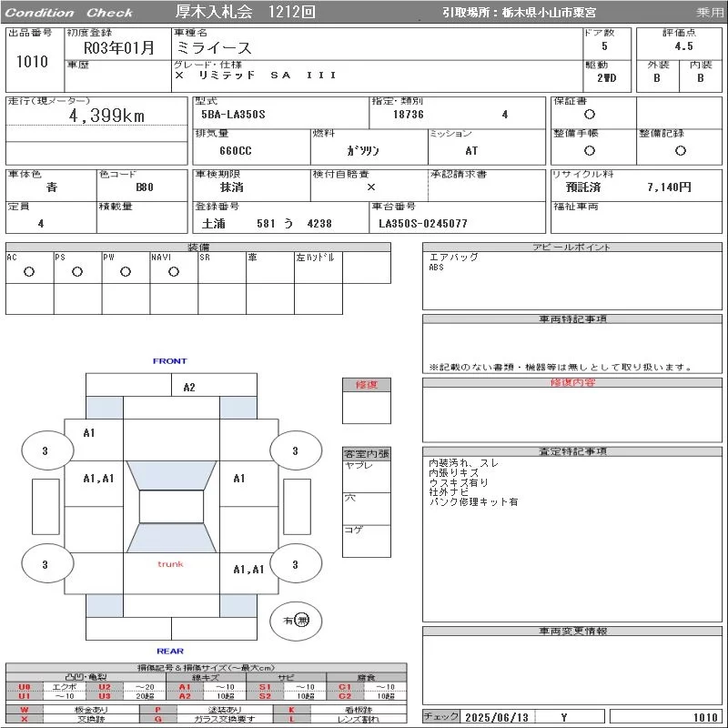
Task: Click the car name 'ミライース'
Action: point(214,48)
